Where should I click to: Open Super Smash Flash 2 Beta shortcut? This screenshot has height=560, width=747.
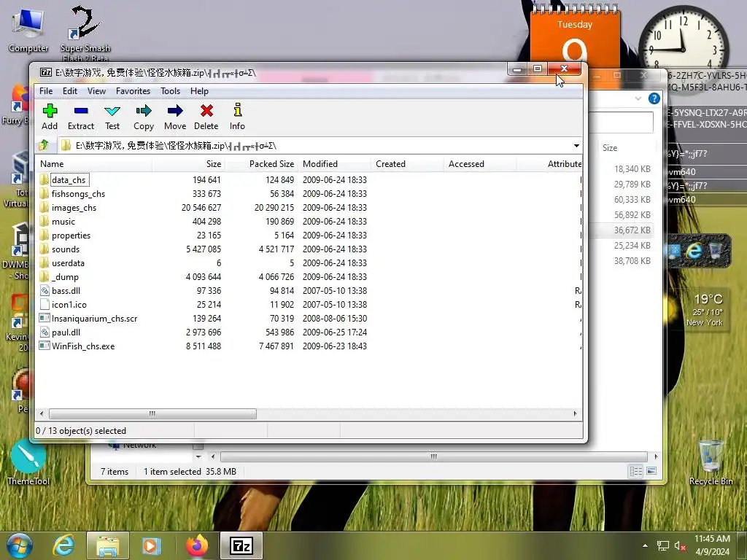coord(85,34)
